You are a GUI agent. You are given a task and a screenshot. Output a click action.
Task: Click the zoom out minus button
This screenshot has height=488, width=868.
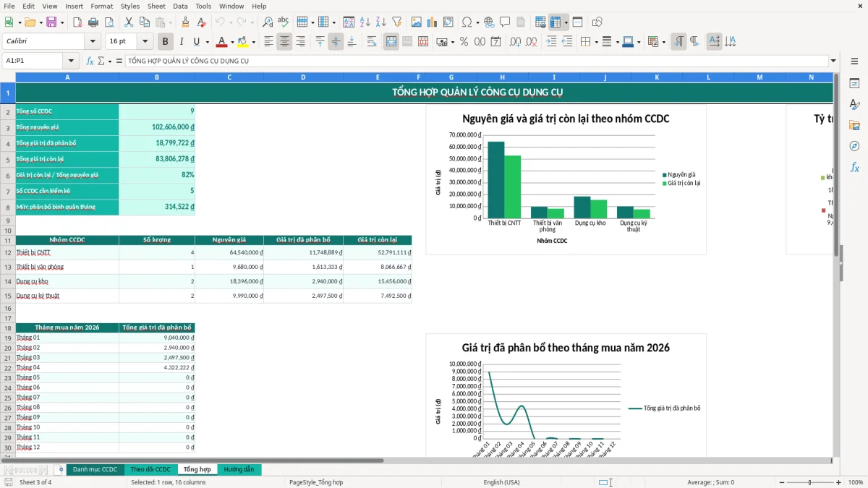782,482
